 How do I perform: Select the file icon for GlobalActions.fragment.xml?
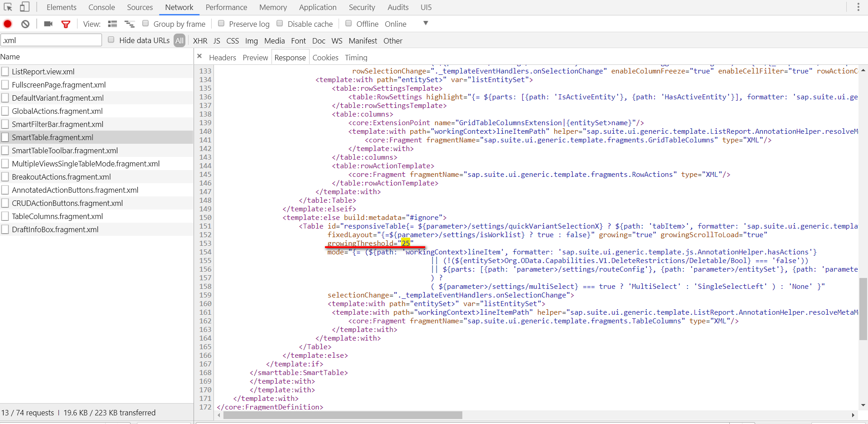[x=5, y=111]
